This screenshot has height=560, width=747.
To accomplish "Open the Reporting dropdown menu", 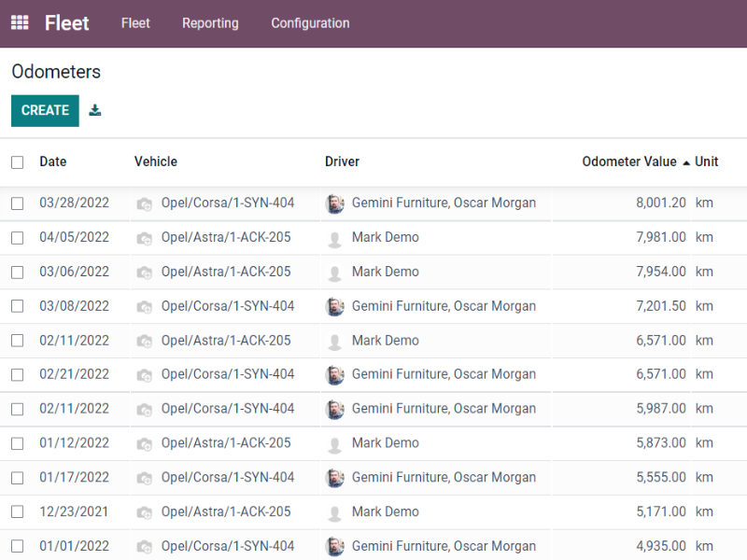I will (210, 22).
